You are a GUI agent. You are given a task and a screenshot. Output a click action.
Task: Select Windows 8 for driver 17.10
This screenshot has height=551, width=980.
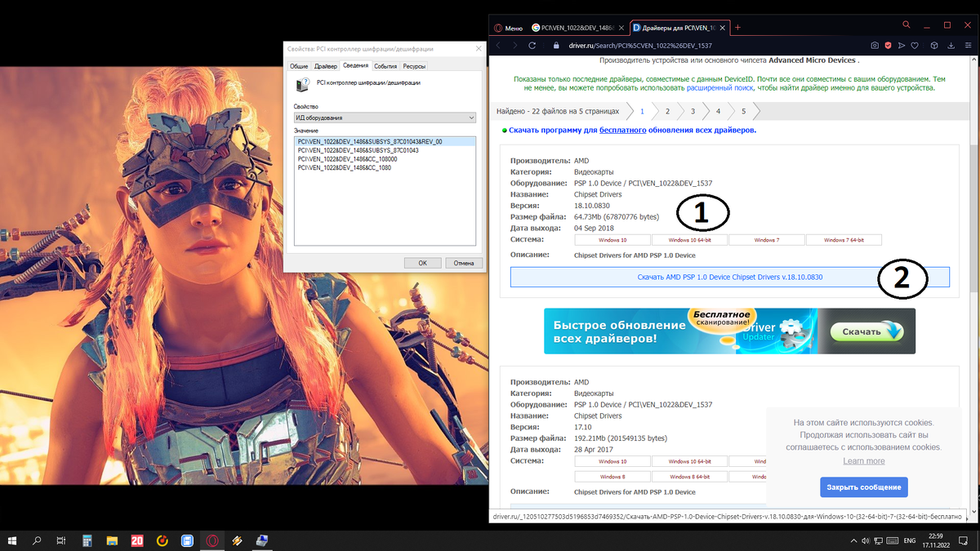pos(612,477)
